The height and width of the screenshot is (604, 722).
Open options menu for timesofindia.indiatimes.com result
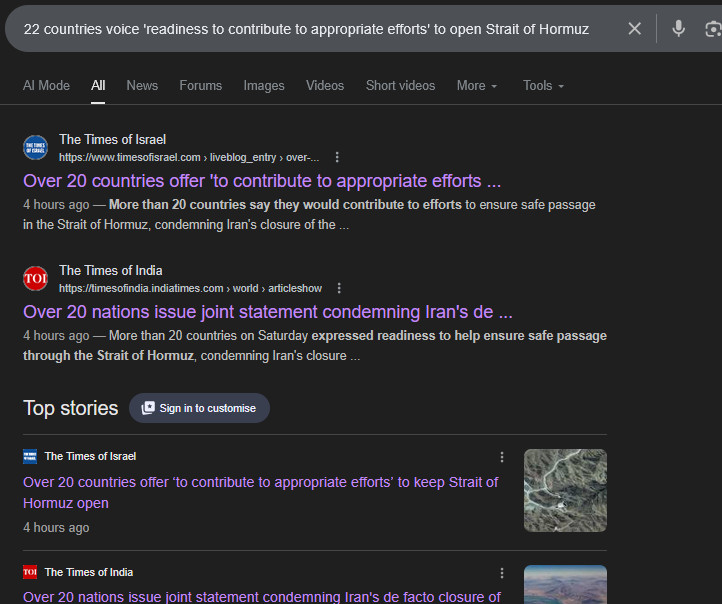(x=339, y=288)
